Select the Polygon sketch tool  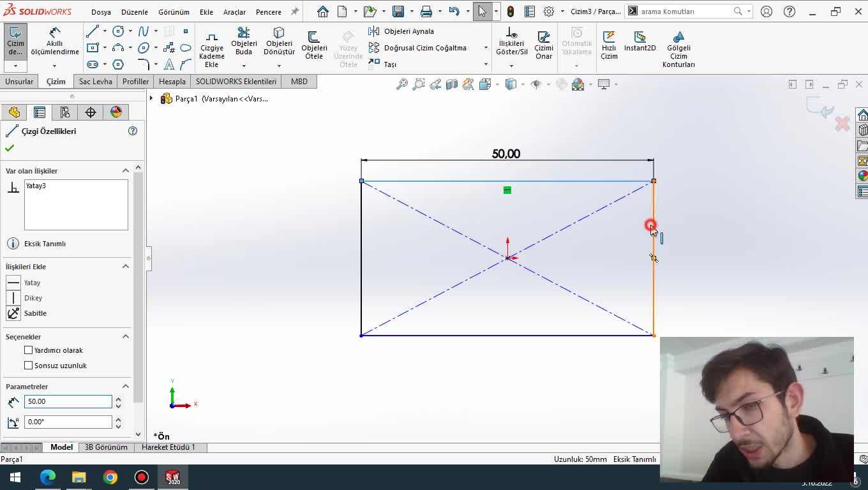[x=118, y=64]
